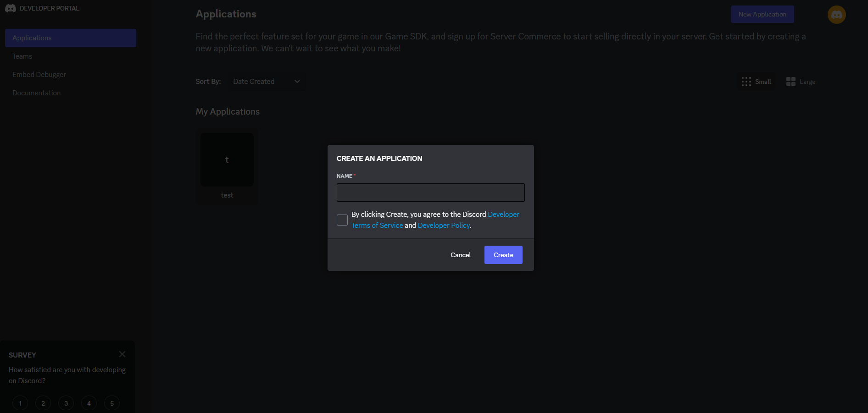868x413 pixels.
Task: Switch to Small grid view
Action: 756,82
